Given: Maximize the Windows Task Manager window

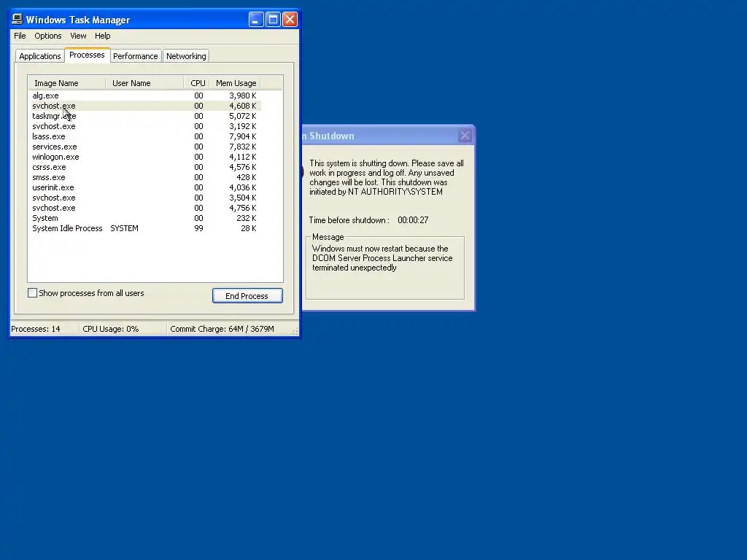Looking at the screenshot, I should pyautogui.click(x=273, y=20).
